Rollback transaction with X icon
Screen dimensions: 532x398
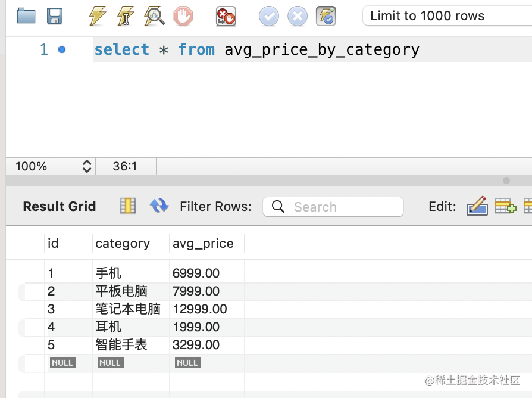click(298, 16)
